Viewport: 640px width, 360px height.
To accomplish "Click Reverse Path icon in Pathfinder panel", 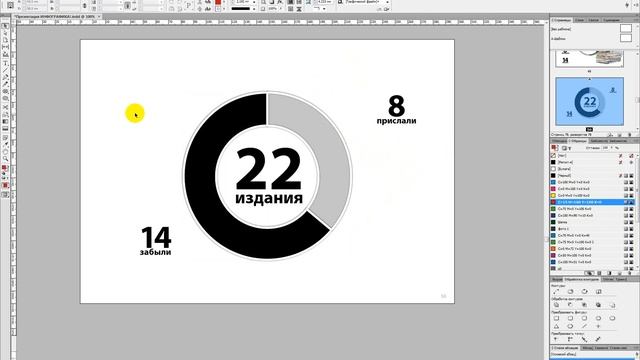I will (x=598, y=291).
